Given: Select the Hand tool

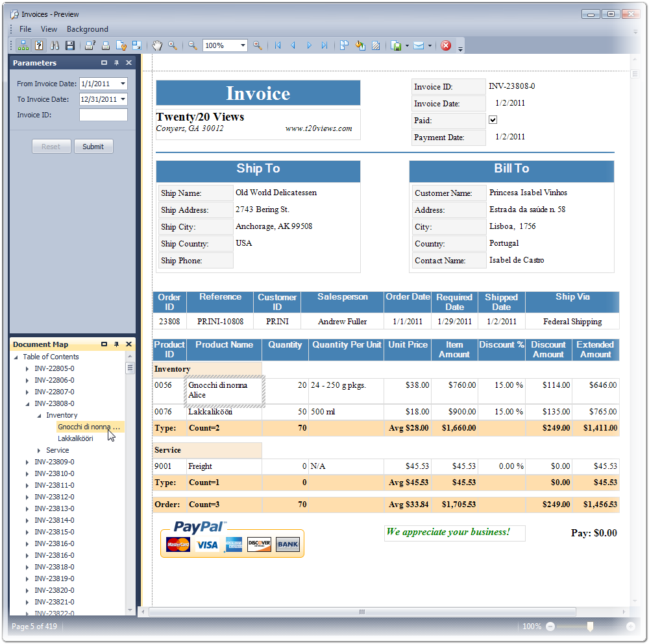Looking at the screenshot, I should pyautogui.click(x=156, y=45).
